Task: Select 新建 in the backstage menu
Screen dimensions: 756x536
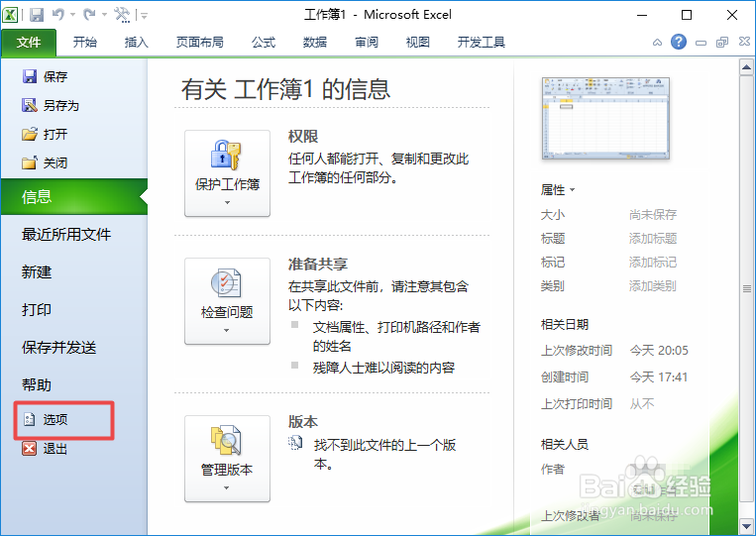Action: pyautogui.click(x=36, y=272)
